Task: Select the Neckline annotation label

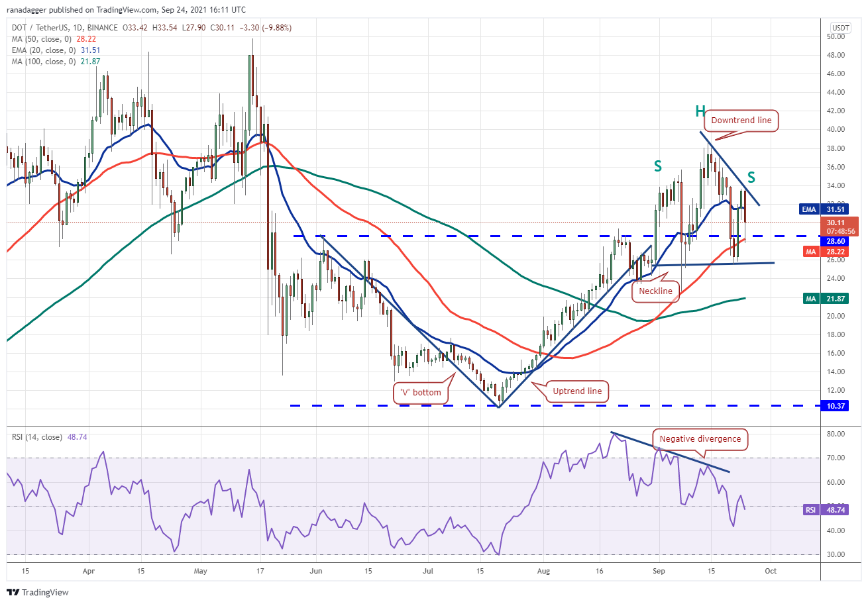Action: point(656,290)
